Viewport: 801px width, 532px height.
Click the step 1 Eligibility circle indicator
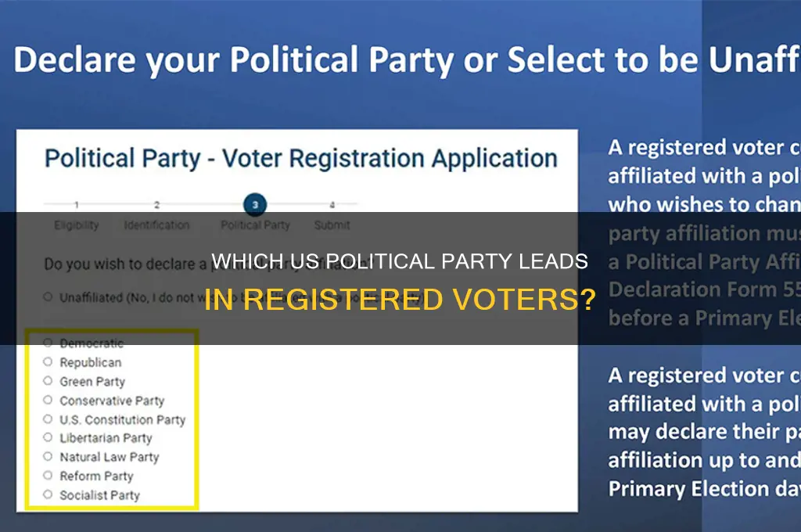(x=77, y=204)
